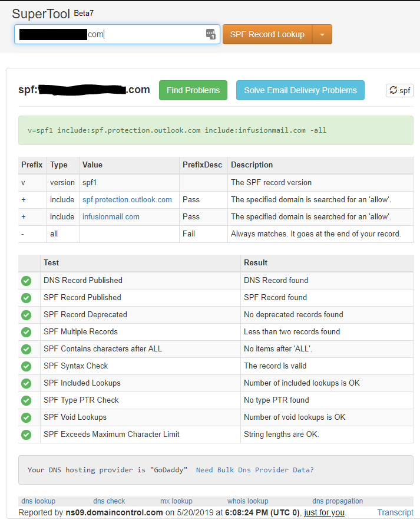This screenshot has width=420, height=523.
Task: Focus the SuperTool domain input field
Action: (x=117, y=34)
